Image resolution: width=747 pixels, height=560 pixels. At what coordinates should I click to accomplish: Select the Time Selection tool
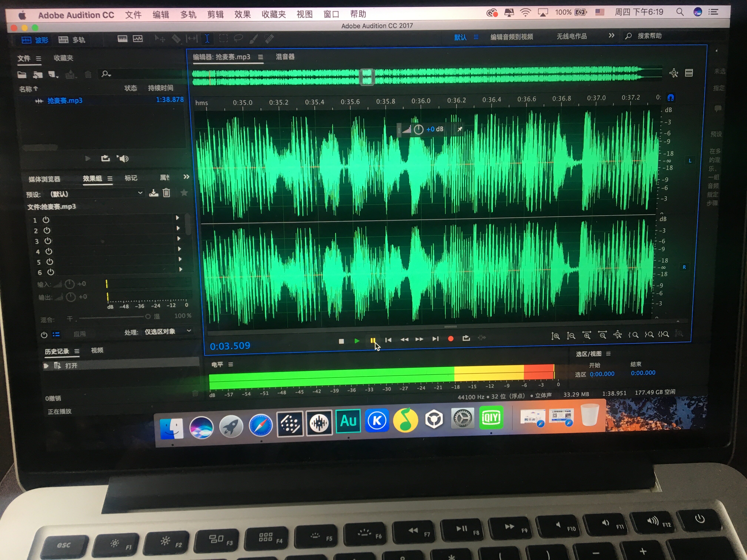(207, 39)
